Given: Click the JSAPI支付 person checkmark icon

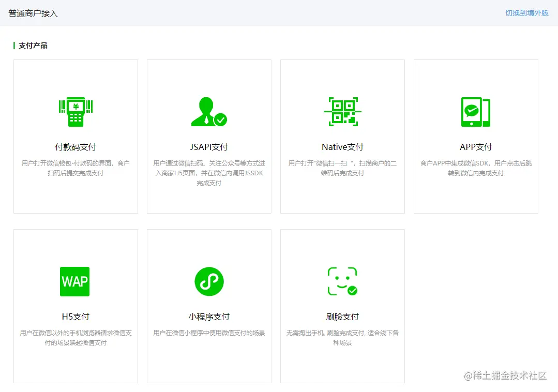Looking at the screenshot, I should pos(209,112).
